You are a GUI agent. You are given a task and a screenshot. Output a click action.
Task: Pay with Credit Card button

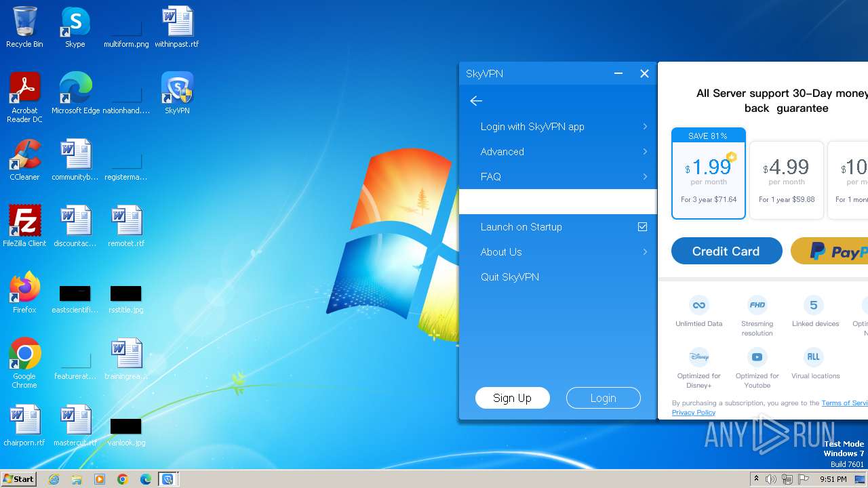point(726,251)
